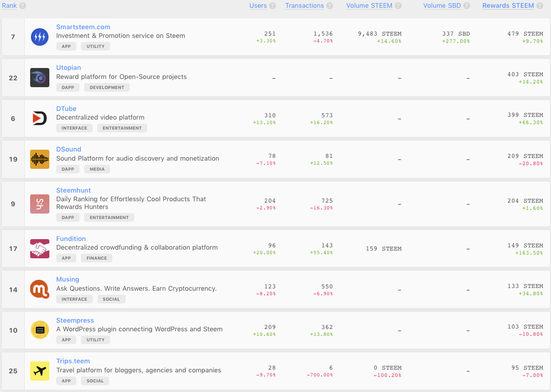This screenshot has height=392, width=551.
Task: Show help icon next to Rewards STEEM
Action: (x=540, y=6)
